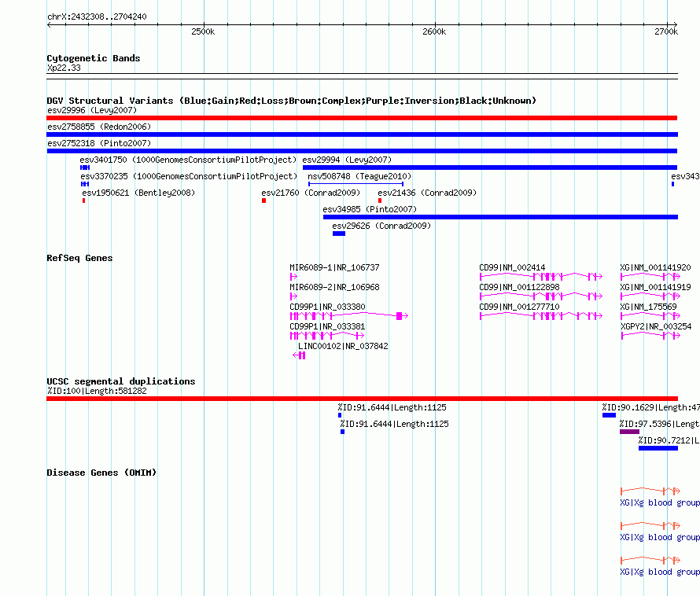Screen dimensions: 700x596
Task: Click the esv29994 (Levy2007) variant bar
Action: [490, 167]
